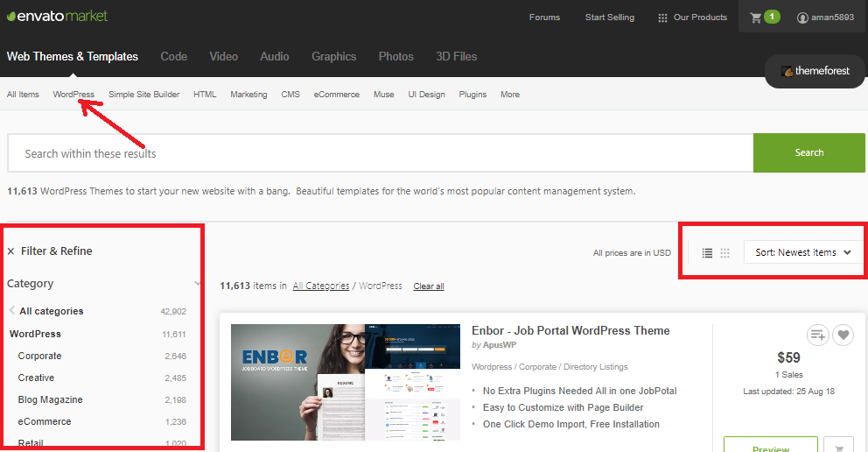Image resolution: width=868 pixels, height=452 pixels.
Task: Open the shopping cart icon
Action: pyautogui.click(x=756, y=18)
